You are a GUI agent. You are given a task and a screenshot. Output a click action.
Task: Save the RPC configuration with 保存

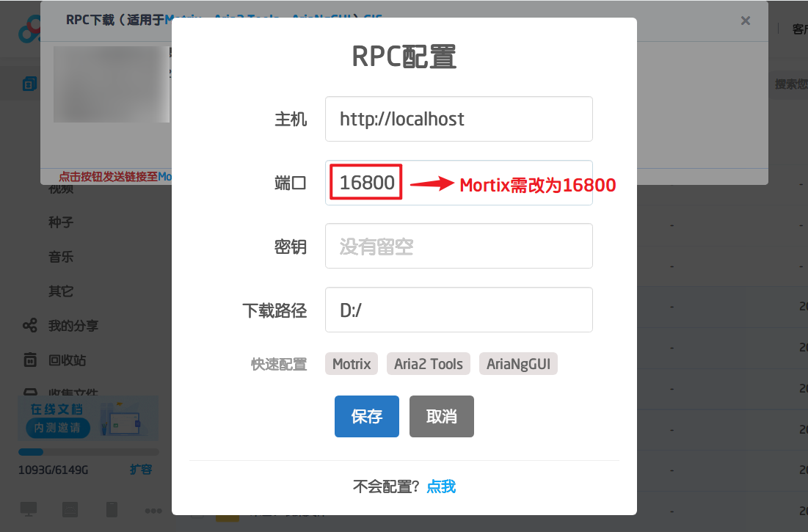367,416
